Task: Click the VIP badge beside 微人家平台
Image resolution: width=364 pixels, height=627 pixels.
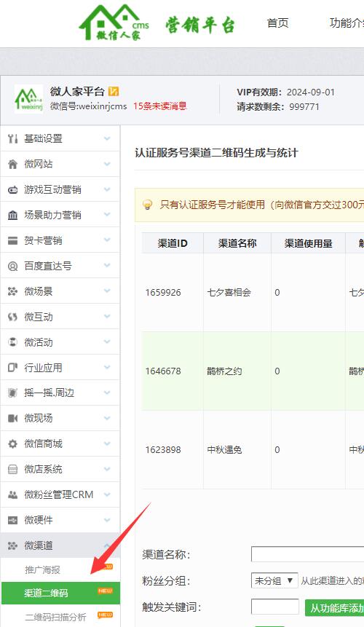Action: [114, 91]
